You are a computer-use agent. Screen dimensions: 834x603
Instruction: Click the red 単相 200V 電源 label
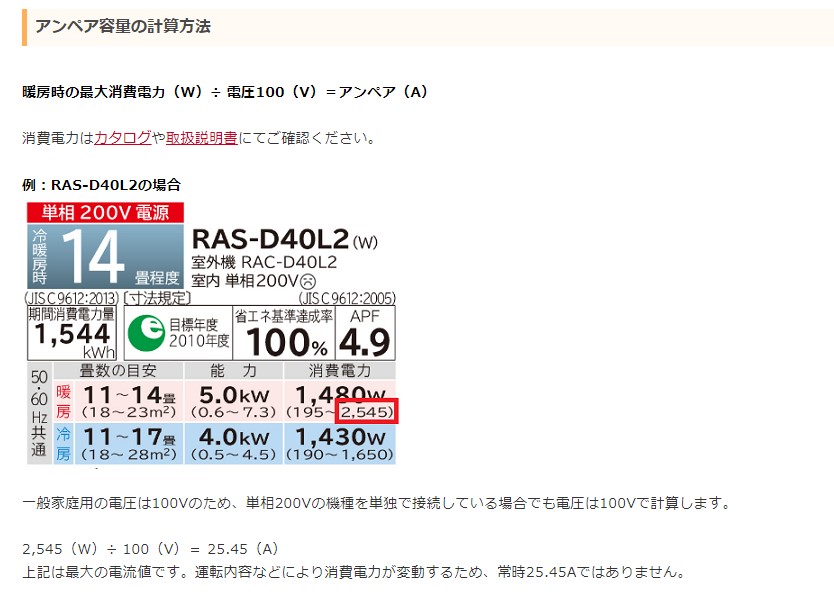point(105,213)
